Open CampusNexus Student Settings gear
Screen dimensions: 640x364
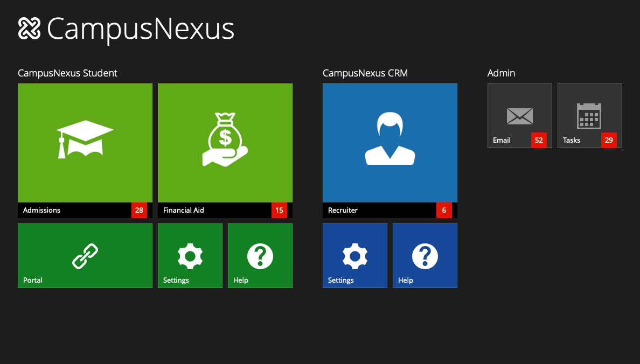pos(190,255)
